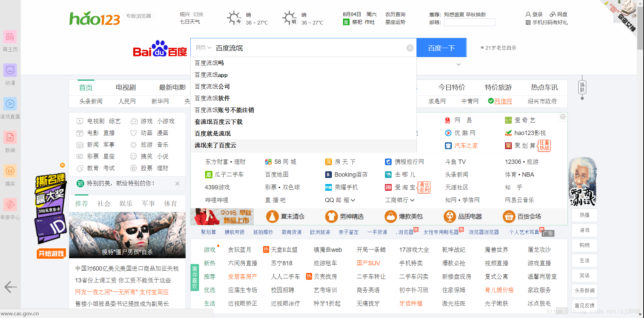
Task: Click the 头条新闻 side button
Action: 585,291
